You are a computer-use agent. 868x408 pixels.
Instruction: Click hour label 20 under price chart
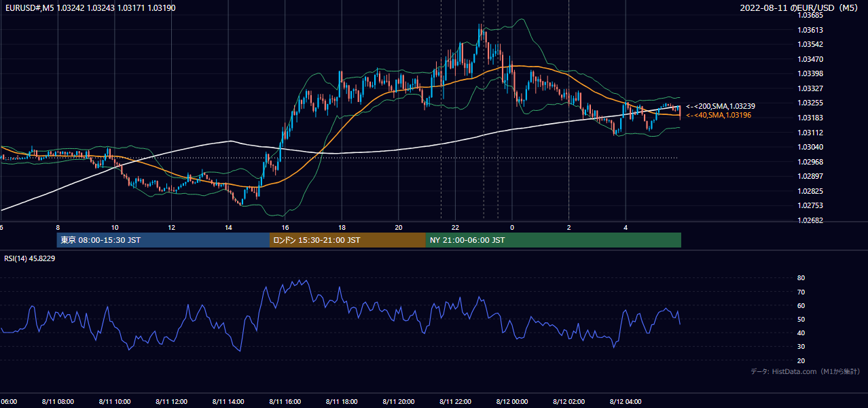click(x=399, y=227)
